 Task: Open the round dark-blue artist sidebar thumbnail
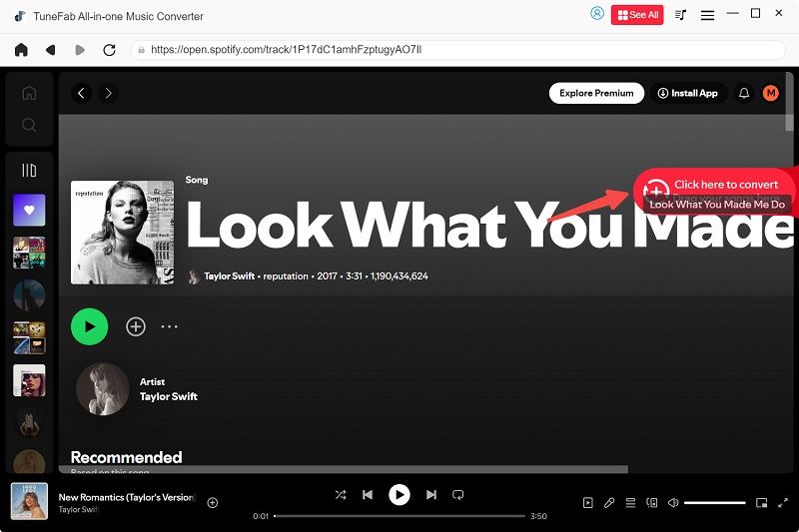[29, 295]
